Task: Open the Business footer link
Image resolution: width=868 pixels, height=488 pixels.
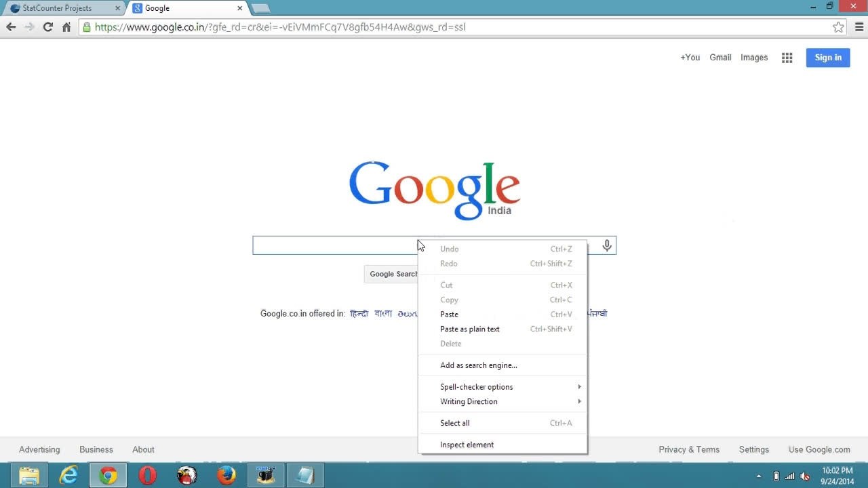Action: point(96,449)
